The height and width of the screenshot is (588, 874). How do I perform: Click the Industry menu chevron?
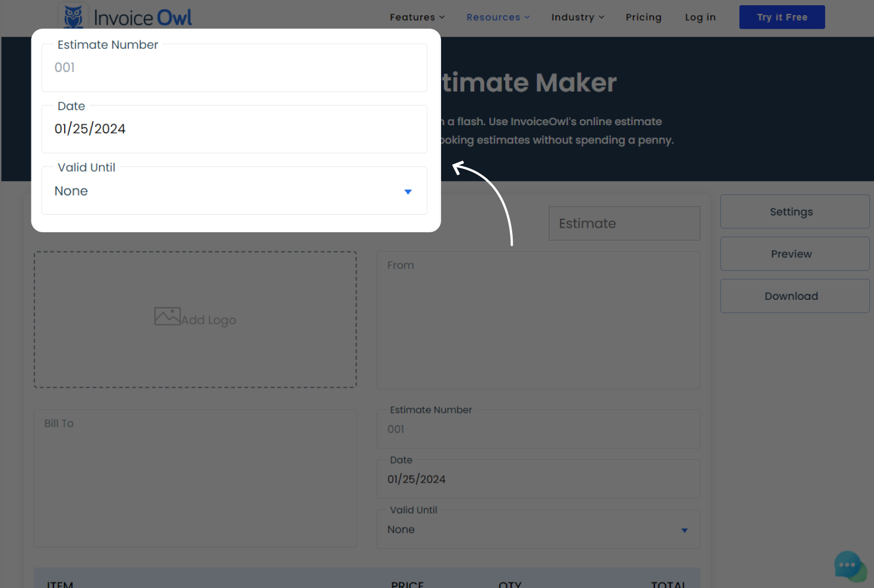(601, 17)
